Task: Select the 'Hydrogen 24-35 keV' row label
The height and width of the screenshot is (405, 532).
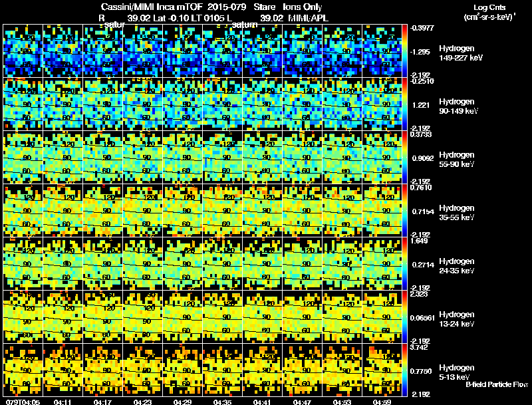Action: tap(457, 266)
